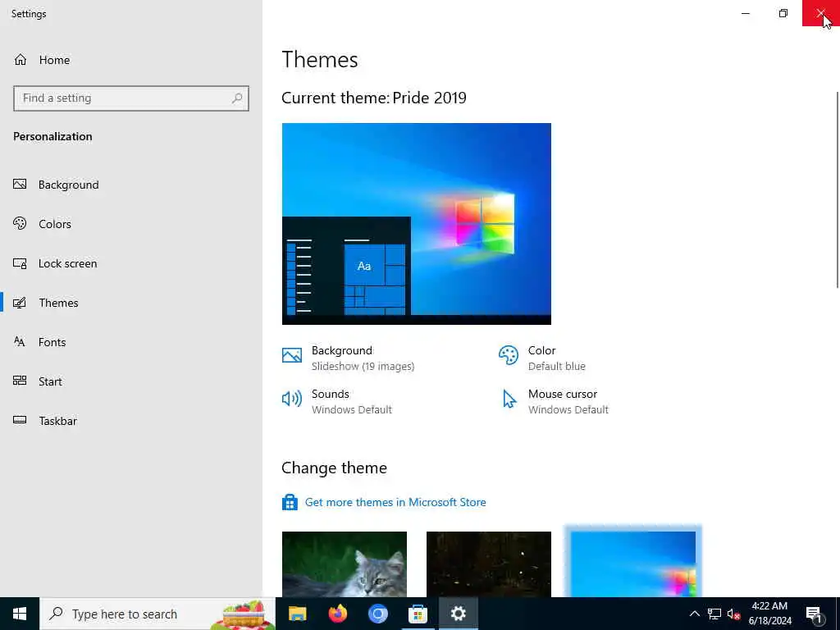Open the theme Color palette icon

coord(509,354)
